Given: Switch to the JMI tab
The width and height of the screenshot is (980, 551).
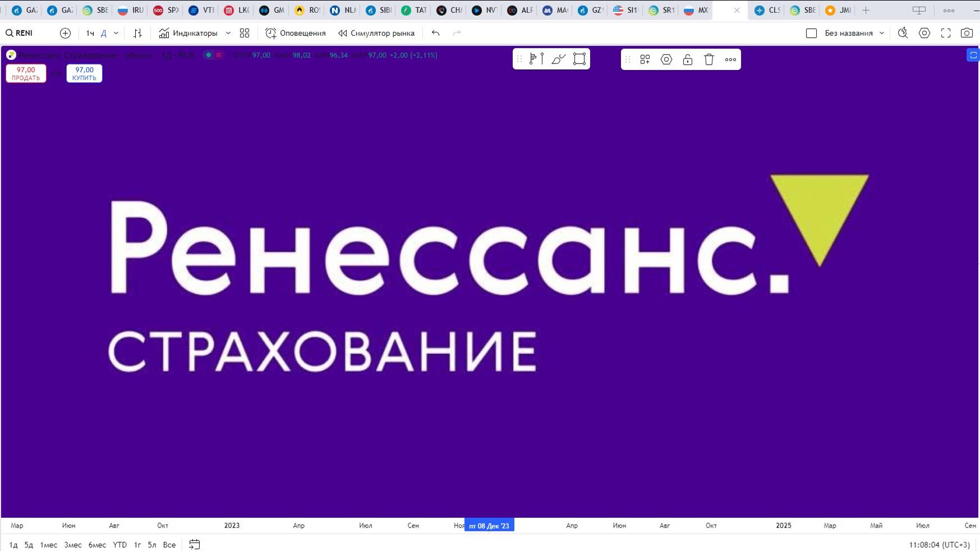Looking at the screenshot, I should [x=838, y=10].
